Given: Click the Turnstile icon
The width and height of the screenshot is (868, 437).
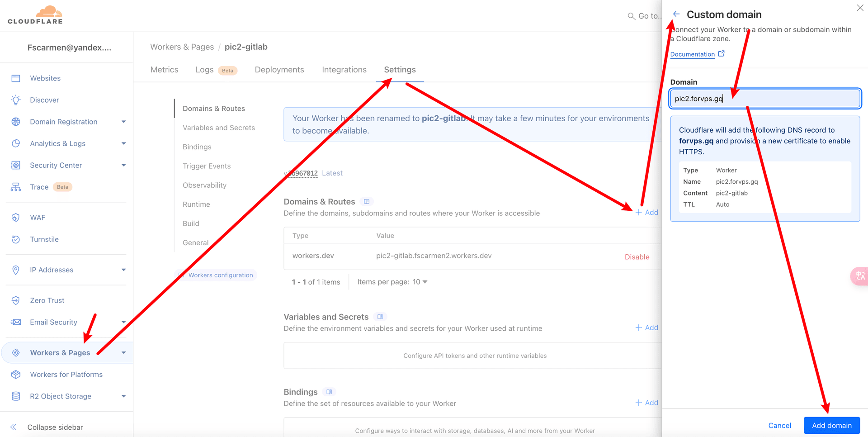Looking at the screenshot, I should tap(16, 239).
